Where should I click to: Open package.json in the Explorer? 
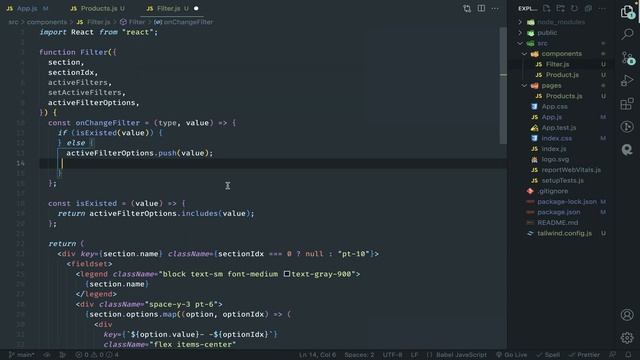point(558,212)
